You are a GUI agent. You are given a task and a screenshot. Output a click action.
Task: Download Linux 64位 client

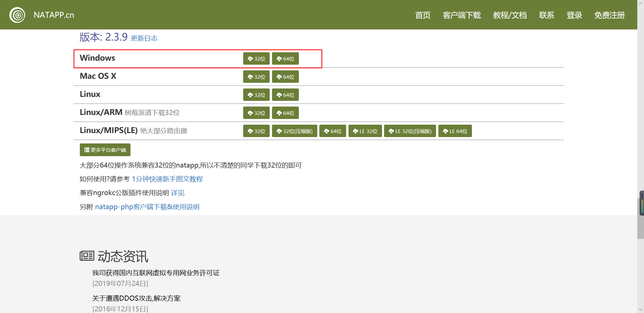[x=285, y=95]
